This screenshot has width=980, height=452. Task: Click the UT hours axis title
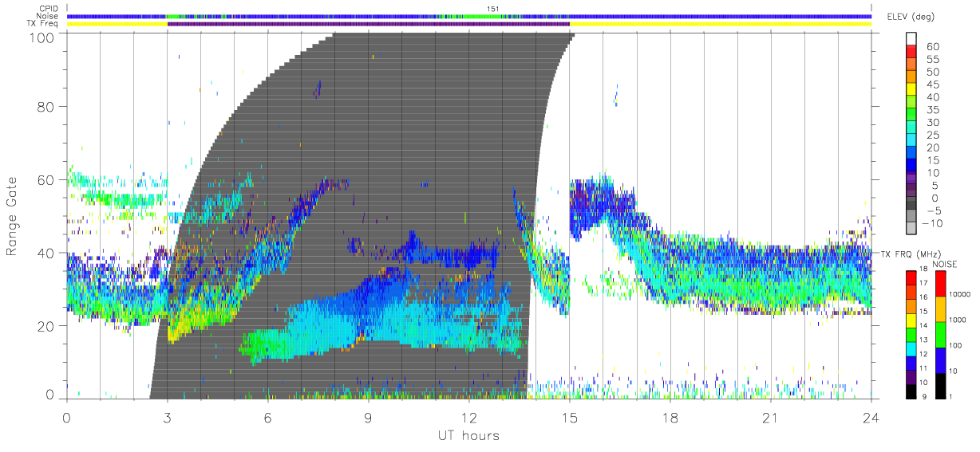coord(468,435)
